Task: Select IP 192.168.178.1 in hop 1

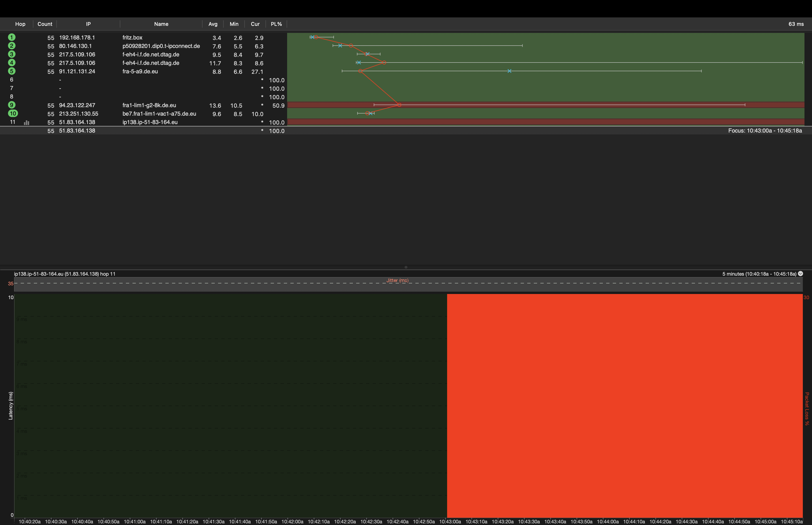Action: tap(77, 38)
